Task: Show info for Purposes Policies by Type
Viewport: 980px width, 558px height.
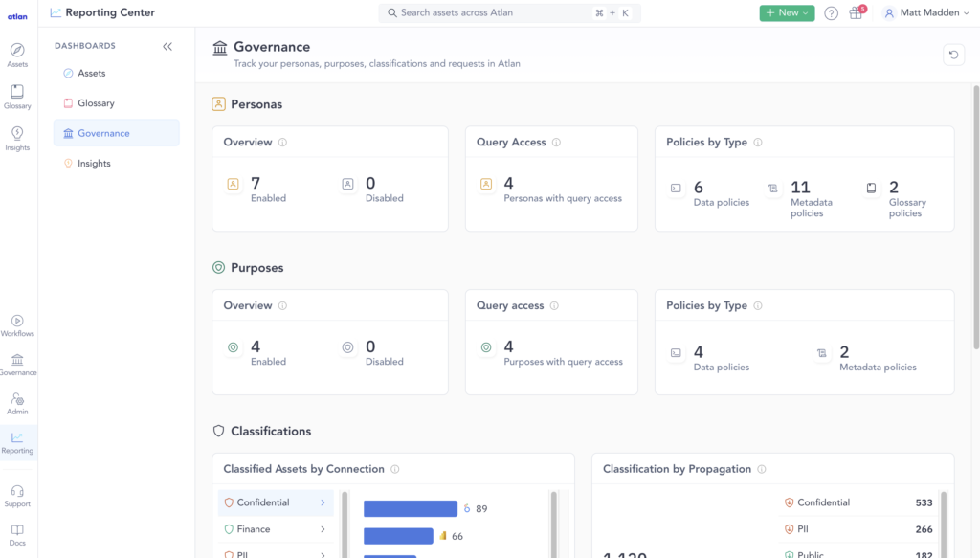Action: click(758, 305)
